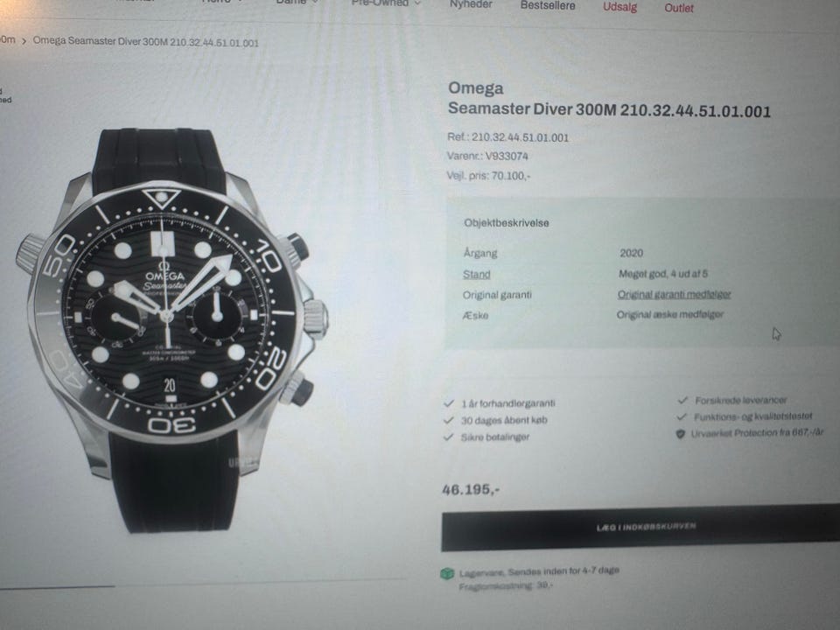This screenshot has width=840, height=630.
Task: Expand the Pre-Owned dropdown chevron
Action: [x=418, y=3]
